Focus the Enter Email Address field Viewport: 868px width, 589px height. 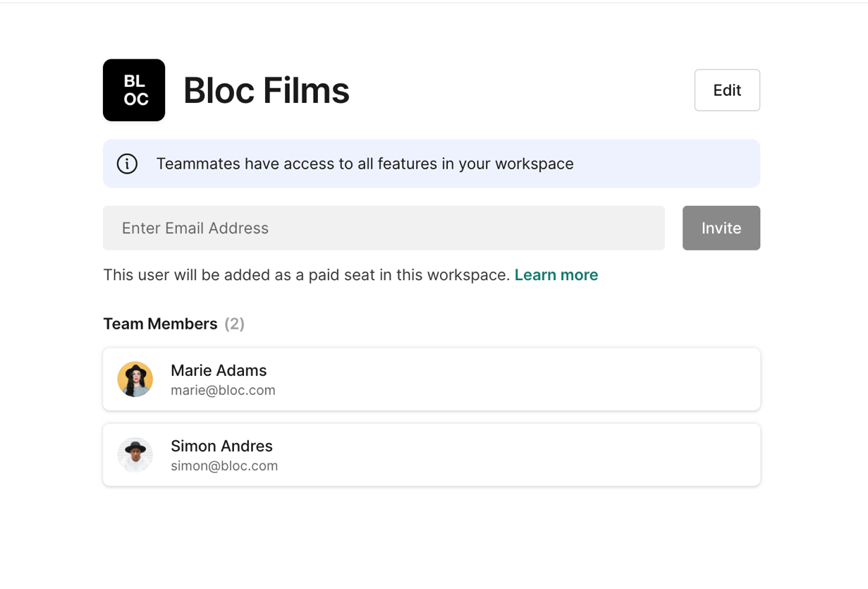click(384, 228)
